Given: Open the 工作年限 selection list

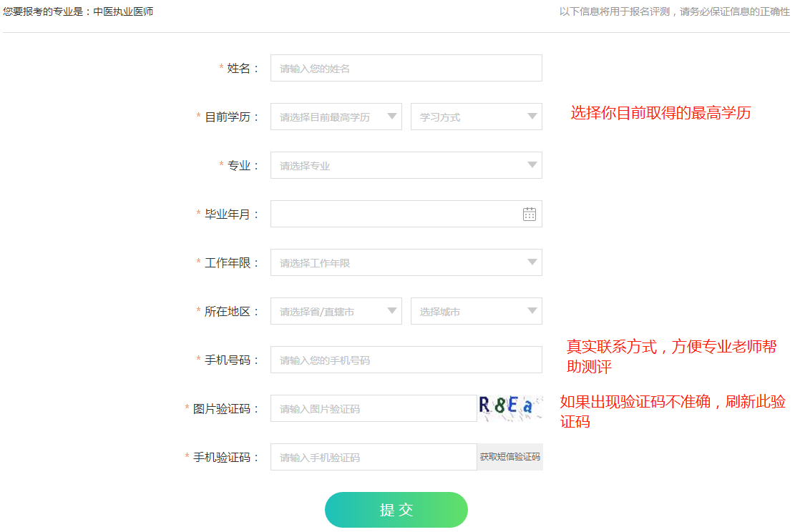Looking at the screenshot, I should pyautogui.click(x=406, y=262).
